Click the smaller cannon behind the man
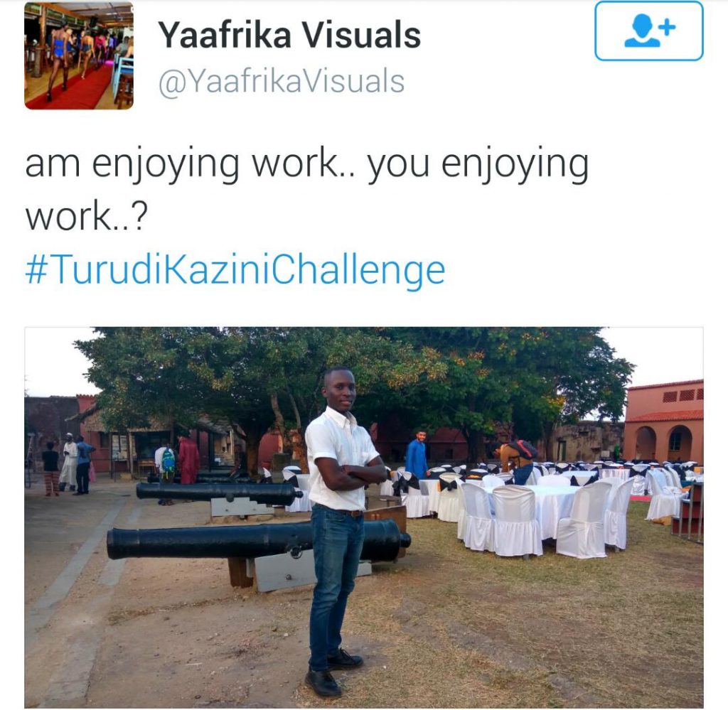This screenshot has width=728, height=710. click(218, 493)
